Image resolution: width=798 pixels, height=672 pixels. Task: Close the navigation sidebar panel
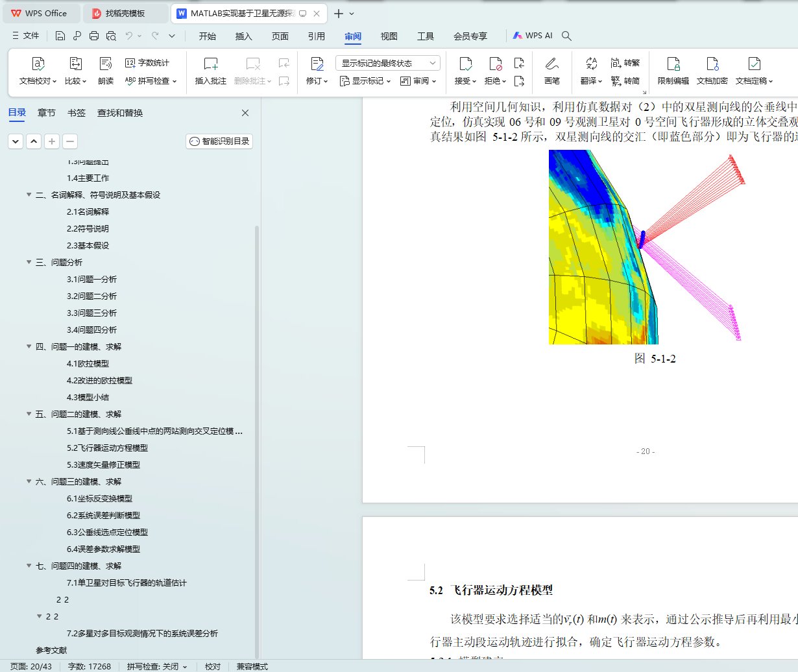click(245, 113)
